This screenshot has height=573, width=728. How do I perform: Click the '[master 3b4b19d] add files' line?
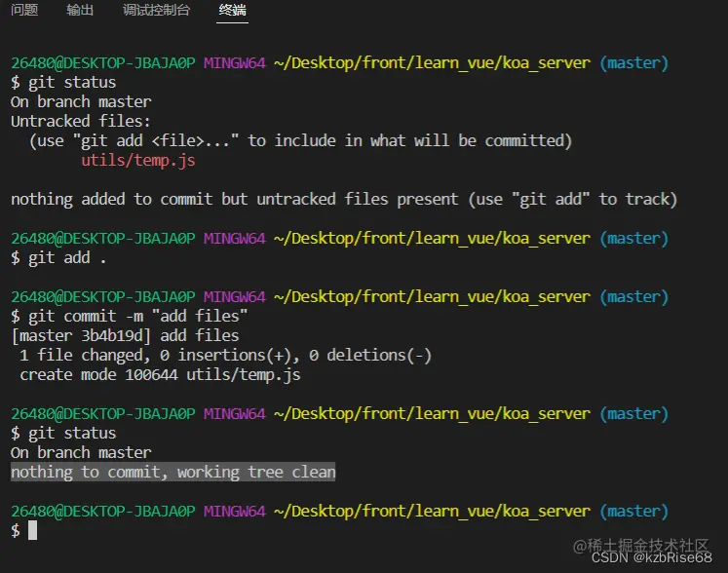pos(125,336)
